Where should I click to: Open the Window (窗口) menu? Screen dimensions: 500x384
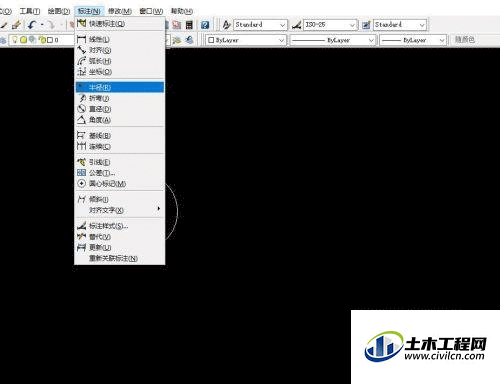pos(151,11)
